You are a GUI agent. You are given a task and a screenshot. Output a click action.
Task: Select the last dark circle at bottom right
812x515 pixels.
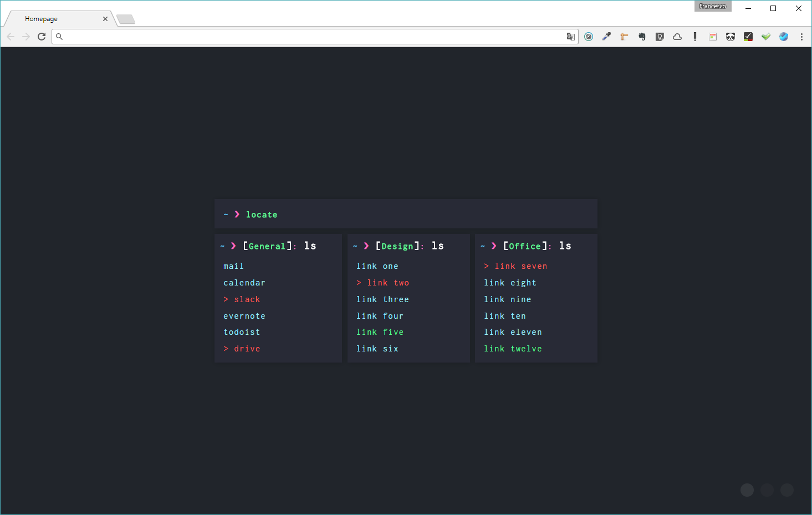(787, 490)
